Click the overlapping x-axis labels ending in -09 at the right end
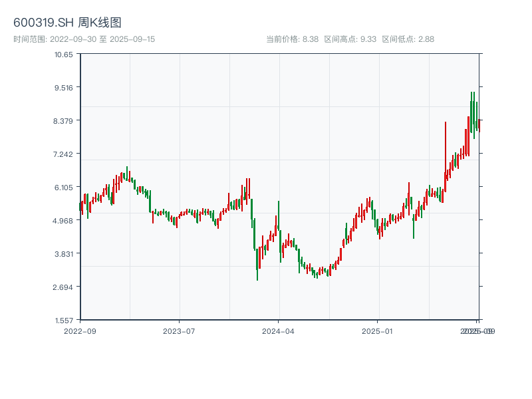 pos(477,331)
